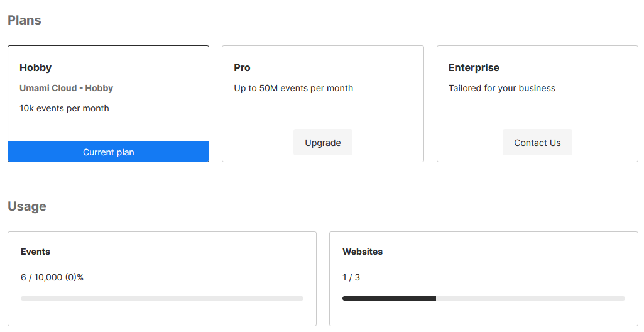Viewport: 644px width, 332px height.
Task: Click the Events usage progress bar
Action: pyautogui.click(x=162, y=298)
